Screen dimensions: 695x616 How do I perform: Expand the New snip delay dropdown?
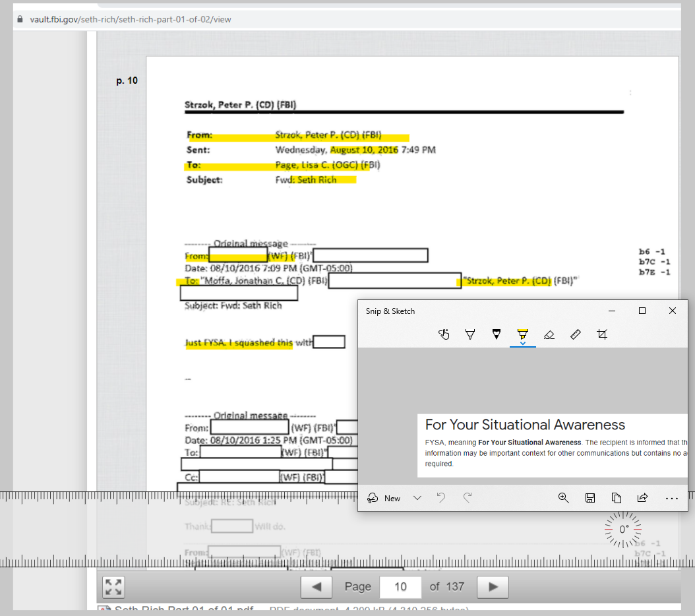click(417, 498)
